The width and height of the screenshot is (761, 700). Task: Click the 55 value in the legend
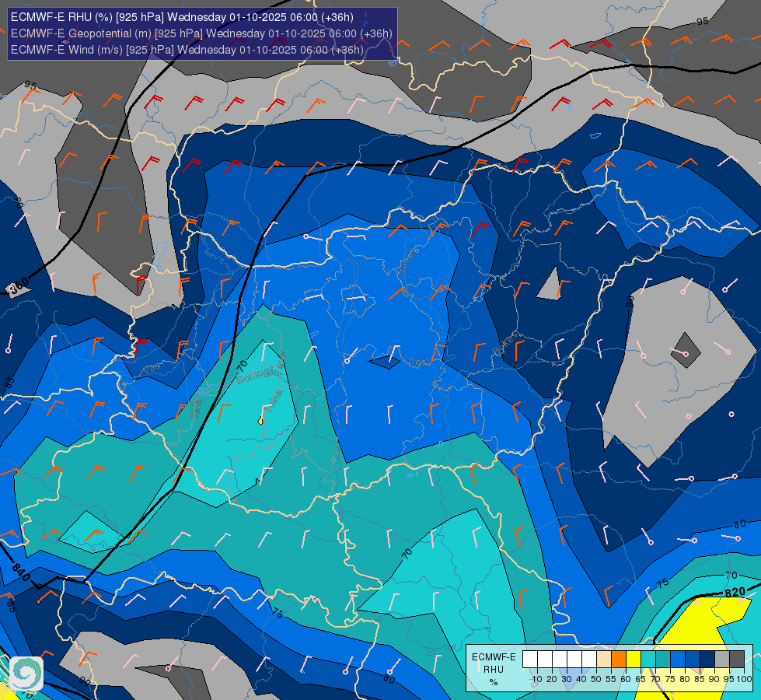[x=611, y=679]
